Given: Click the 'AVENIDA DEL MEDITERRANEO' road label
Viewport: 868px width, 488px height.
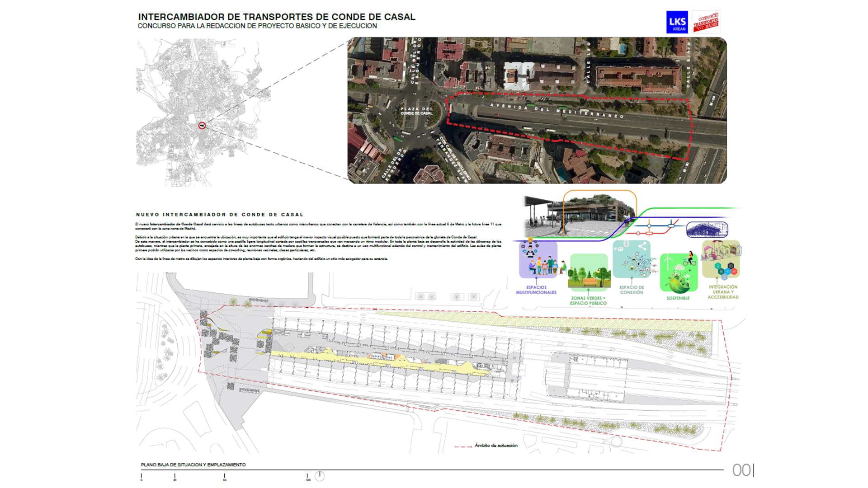Looking at the screenshot, I should pos(557,111).
